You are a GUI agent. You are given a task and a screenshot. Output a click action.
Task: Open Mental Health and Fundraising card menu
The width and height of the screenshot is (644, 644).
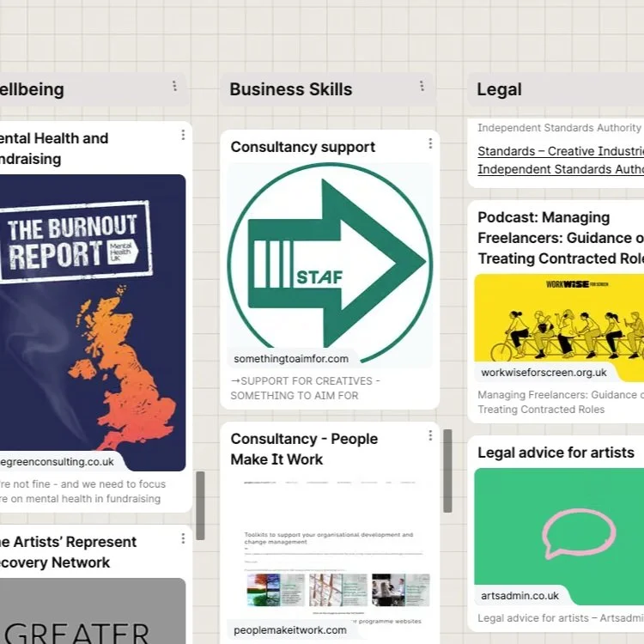(x=183, y=135)
